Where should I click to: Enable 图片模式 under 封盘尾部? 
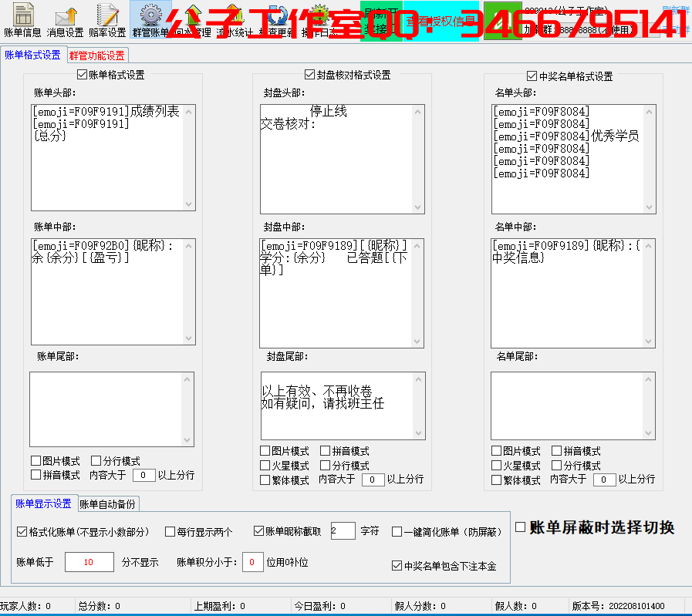[x=265, y=451]
